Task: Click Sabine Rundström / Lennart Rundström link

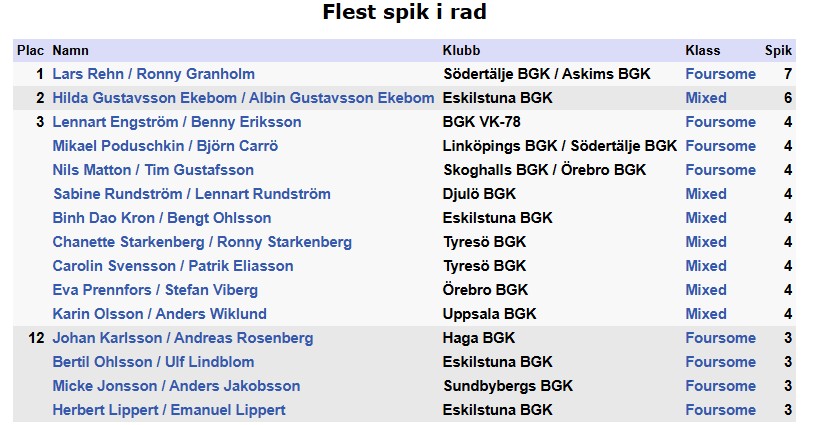Action: click(191, 194)
